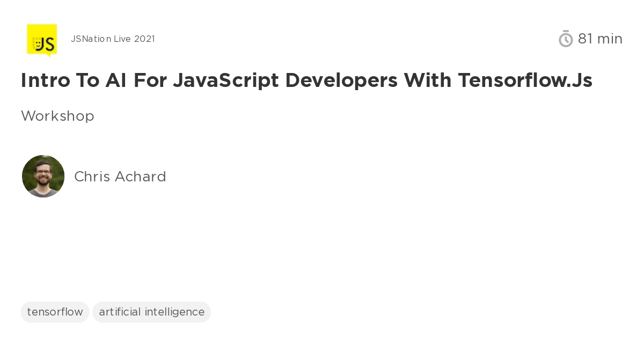Open the speaker name "Chris Achard"
Viewport: 644px width, 337px height.
(x=120, y=177)
